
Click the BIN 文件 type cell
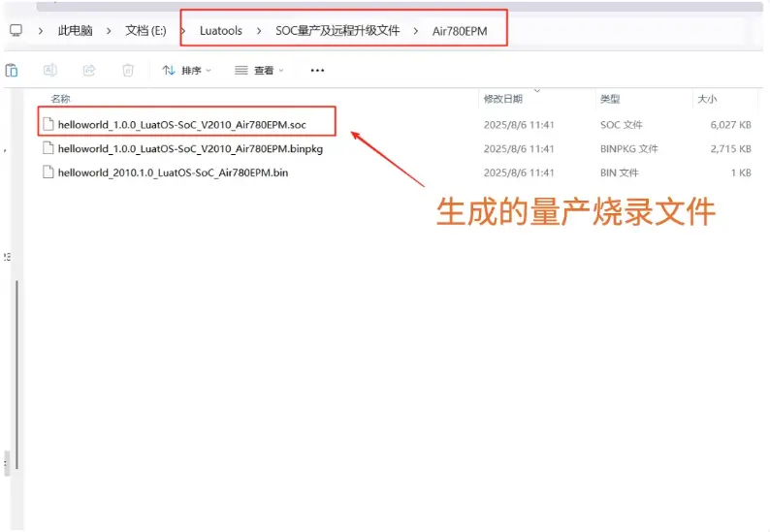620,172
